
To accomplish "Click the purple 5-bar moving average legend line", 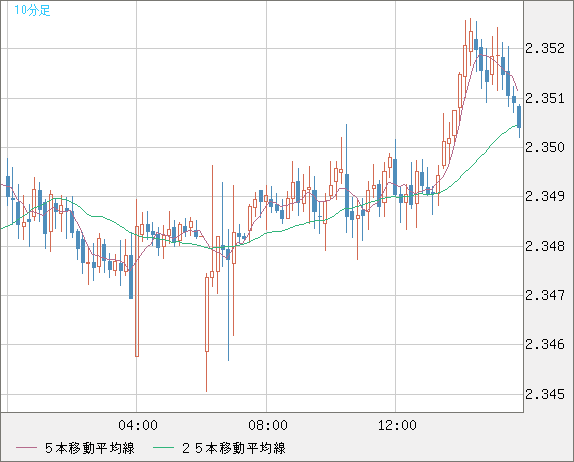I will [26, 448].
